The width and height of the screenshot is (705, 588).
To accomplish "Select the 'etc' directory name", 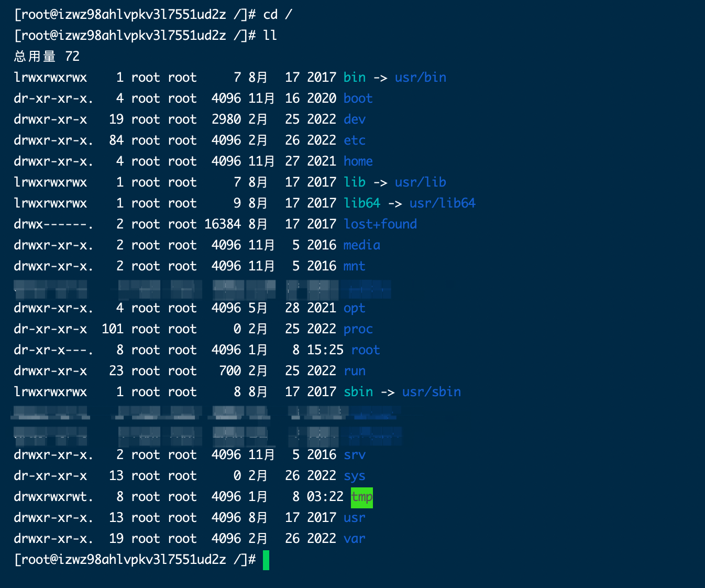I will (355, 140).
